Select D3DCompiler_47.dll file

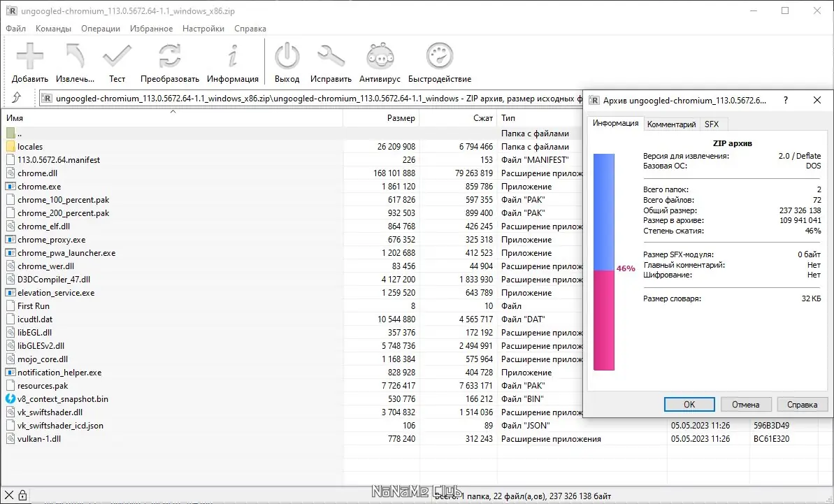click(x=54, y=280)
